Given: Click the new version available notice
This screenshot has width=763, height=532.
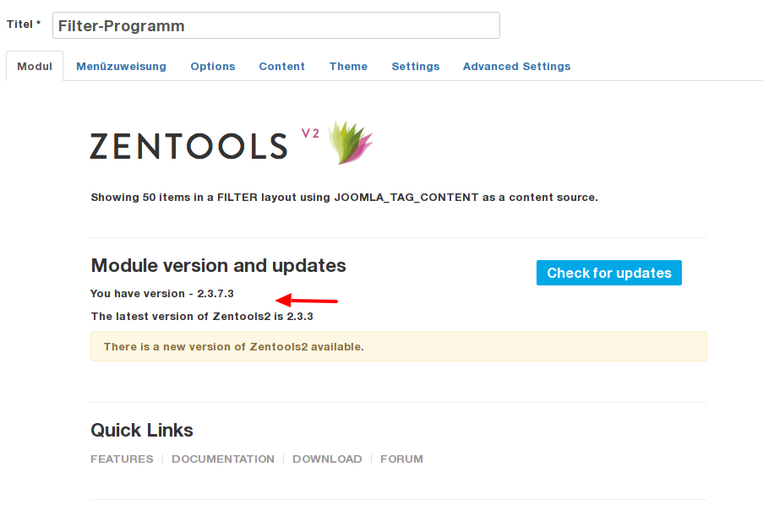Looking at the screenshot, I should pos(399,346).
